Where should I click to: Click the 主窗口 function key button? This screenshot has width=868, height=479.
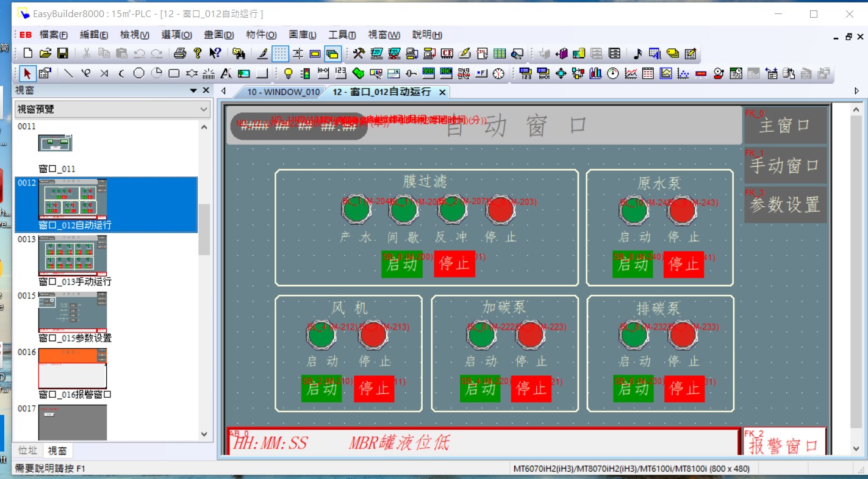pos(785,126)
